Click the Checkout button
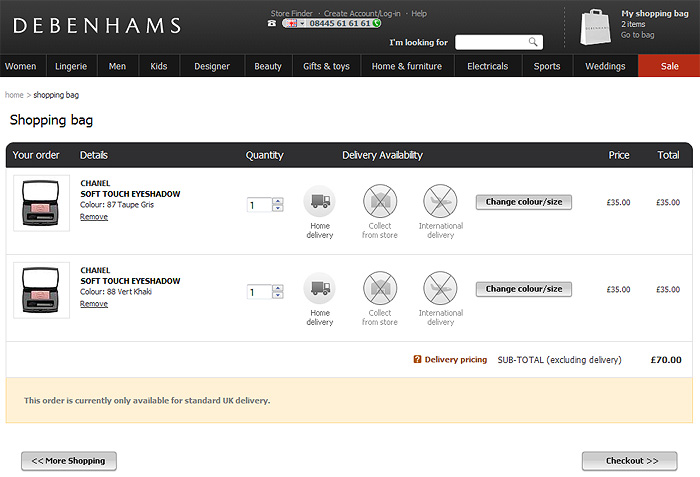This screenshot has width=700, height=477. [x=629, y=461]
